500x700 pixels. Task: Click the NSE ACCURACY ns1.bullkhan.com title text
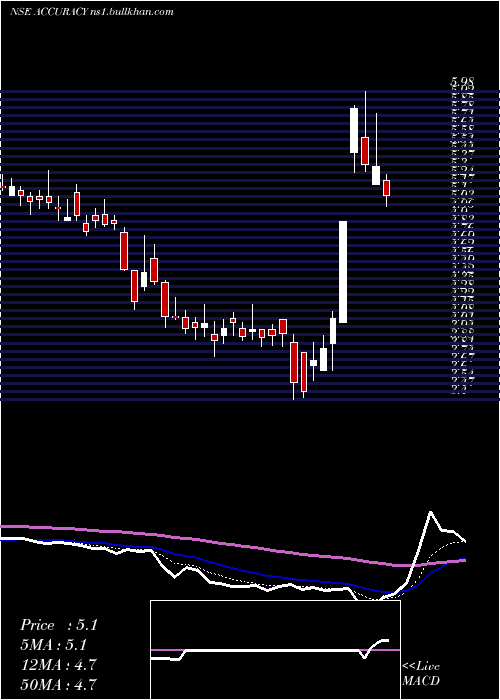(x=92, y=12)
